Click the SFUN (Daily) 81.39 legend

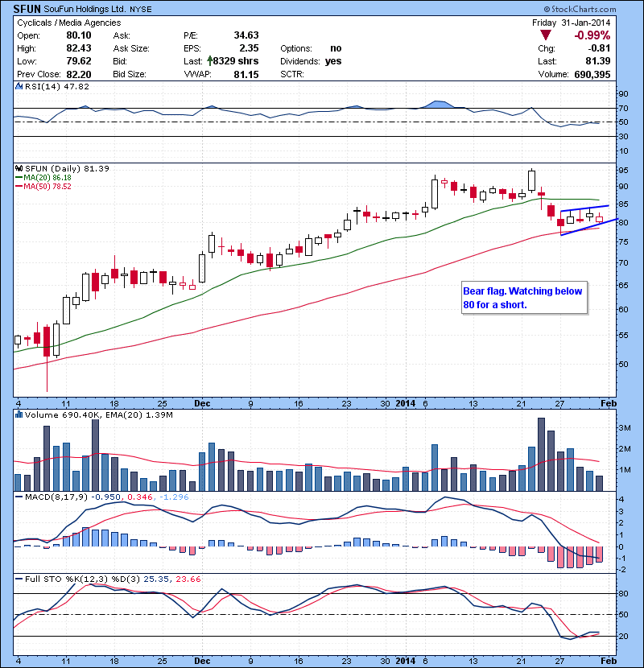67,169
